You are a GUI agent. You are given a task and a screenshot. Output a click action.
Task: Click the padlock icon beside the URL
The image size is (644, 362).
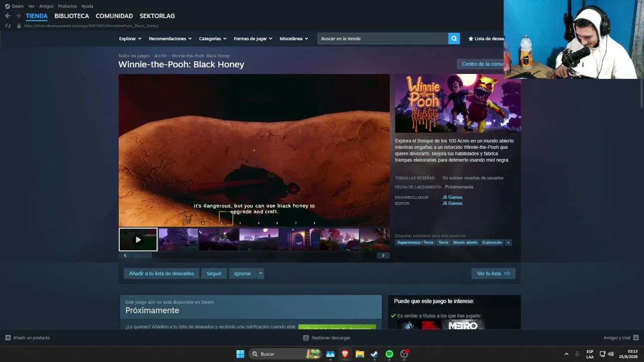click(19, 26)
